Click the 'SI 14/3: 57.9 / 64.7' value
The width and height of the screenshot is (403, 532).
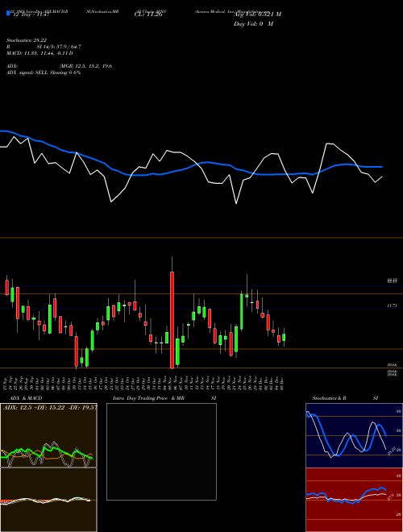pos(59,47)
